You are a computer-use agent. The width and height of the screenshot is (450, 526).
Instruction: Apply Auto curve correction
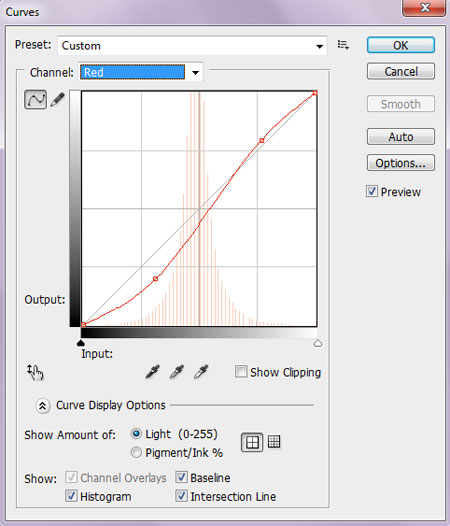tap(401, 137)
